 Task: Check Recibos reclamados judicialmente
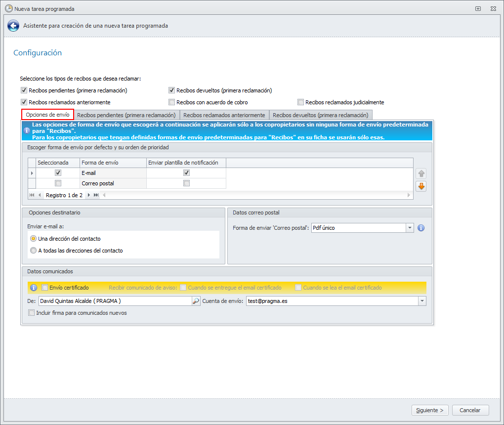[300, 102]
